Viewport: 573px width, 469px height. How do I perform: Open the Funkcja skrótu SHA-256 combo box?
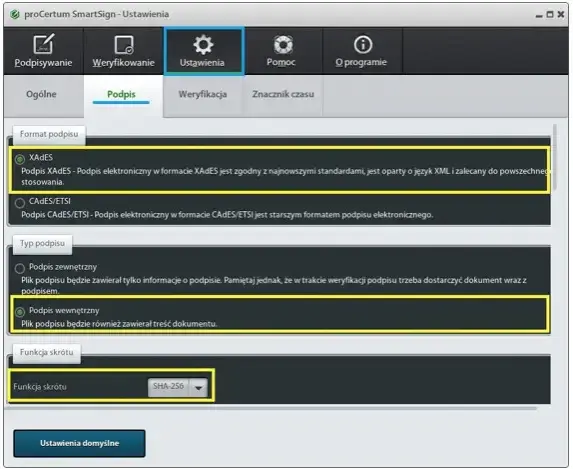[x=178, y=387]
